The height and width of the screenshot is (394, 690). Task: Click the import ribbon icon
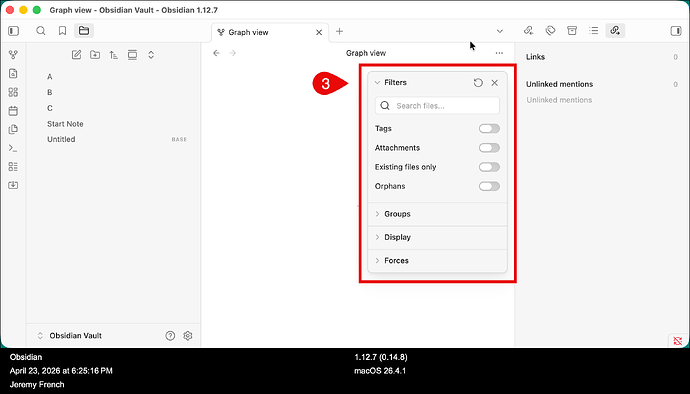coord(13,185)
